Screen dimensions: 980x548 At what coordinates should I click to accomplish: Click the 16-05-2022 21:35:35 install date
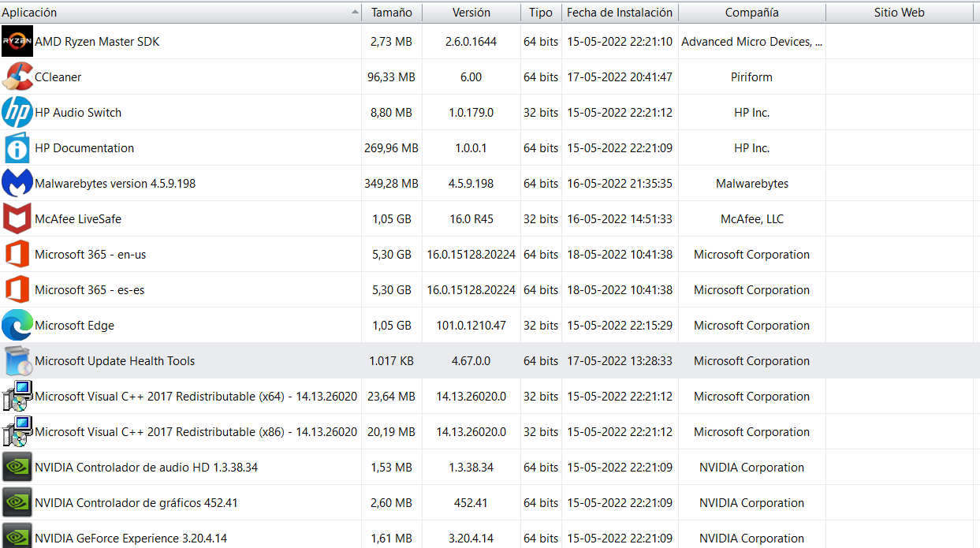click(620, 183)
